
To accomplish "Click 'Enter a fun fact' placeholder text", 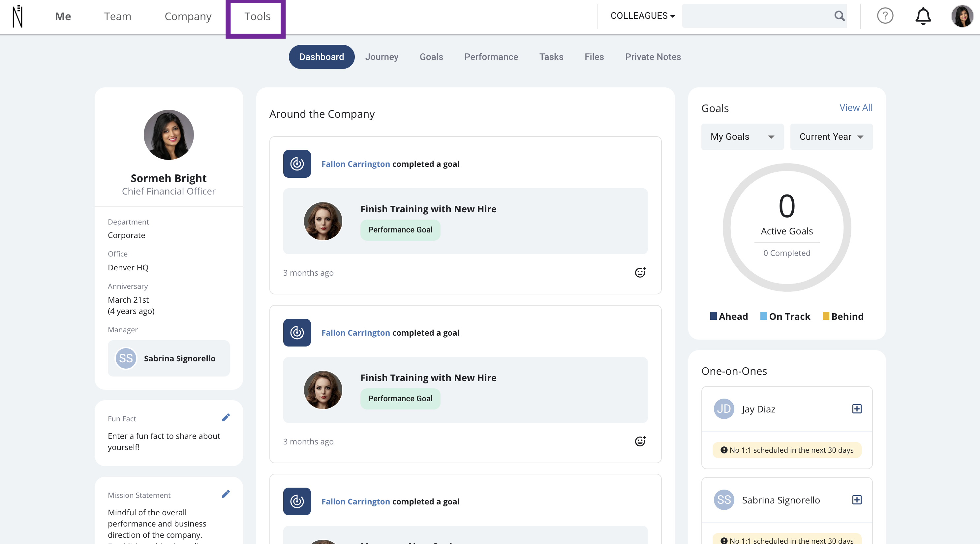I will point(164,441).
